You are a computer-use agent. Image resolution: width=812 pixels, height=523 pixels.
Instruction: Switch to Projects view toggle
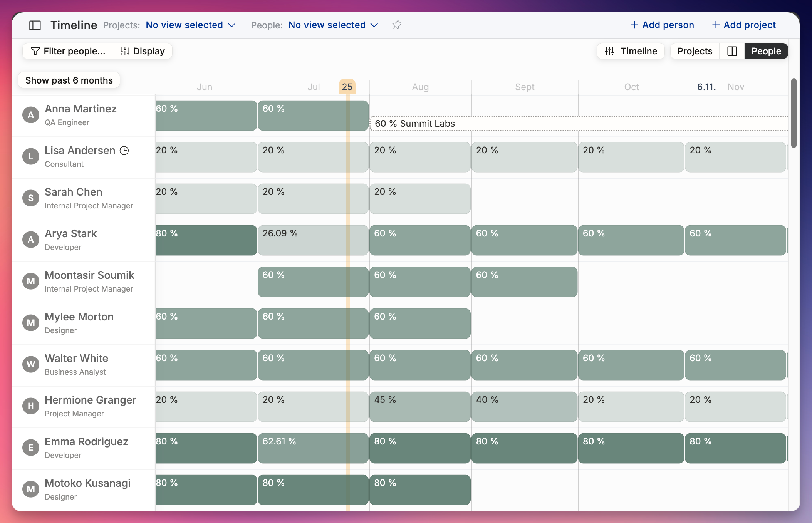[695, 51]
